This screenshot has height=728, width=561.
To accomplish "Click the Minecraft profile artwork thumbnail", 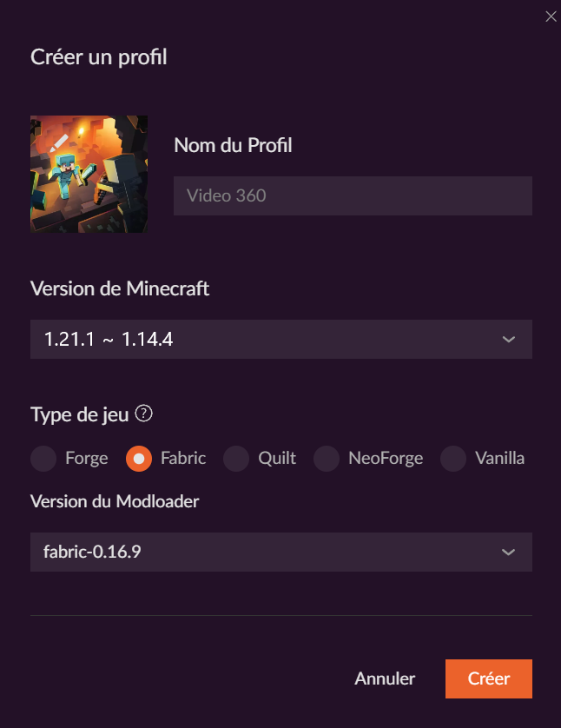I will 89,175.
